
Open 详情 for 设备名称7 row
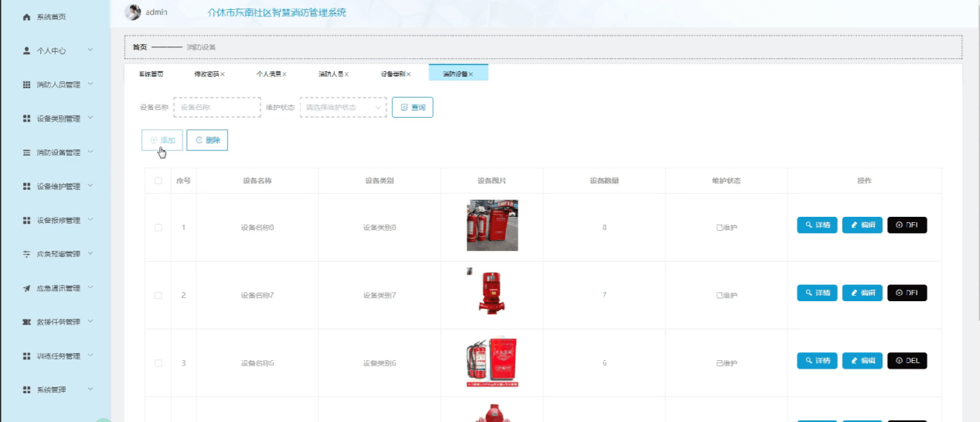(817, 293)
